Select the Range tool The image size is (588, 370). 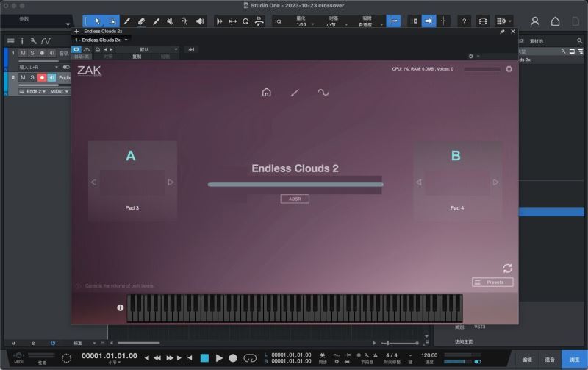pos(112,21)
